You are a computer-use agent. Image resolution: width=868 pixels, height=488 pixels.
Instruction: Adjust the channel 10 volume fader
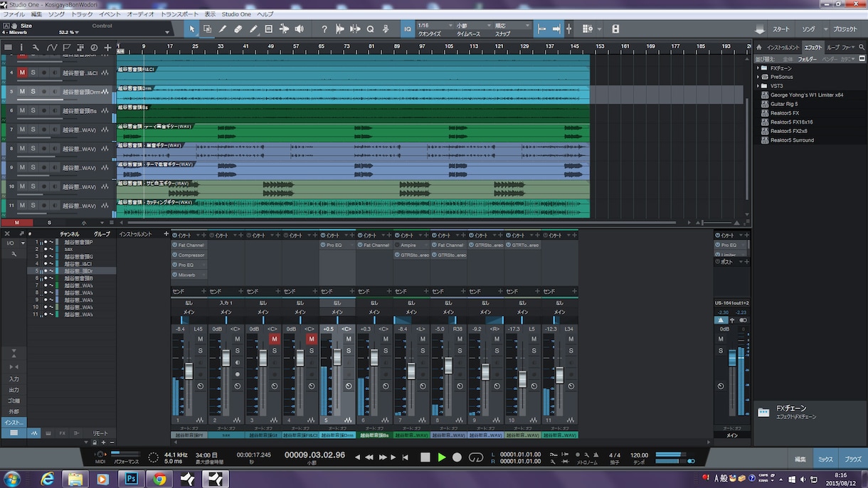(522, 378)
